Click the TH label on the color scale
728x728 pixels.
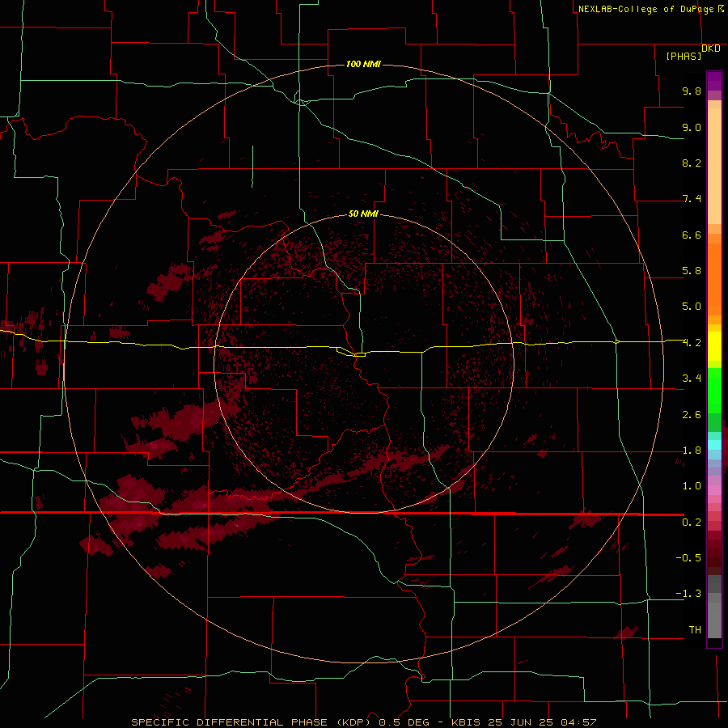pyautogui.click(x=695, y=630)
